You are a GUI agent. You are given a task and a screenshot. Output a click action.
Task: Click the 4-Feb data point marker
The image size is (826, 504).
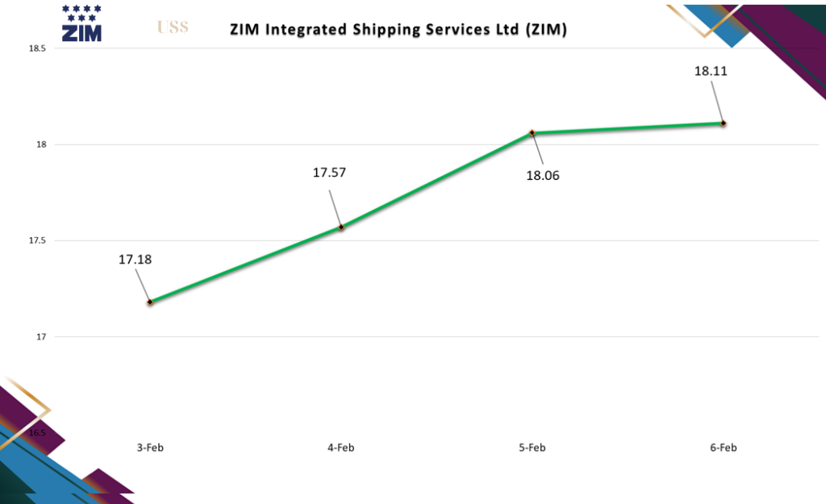coord(341,227)
